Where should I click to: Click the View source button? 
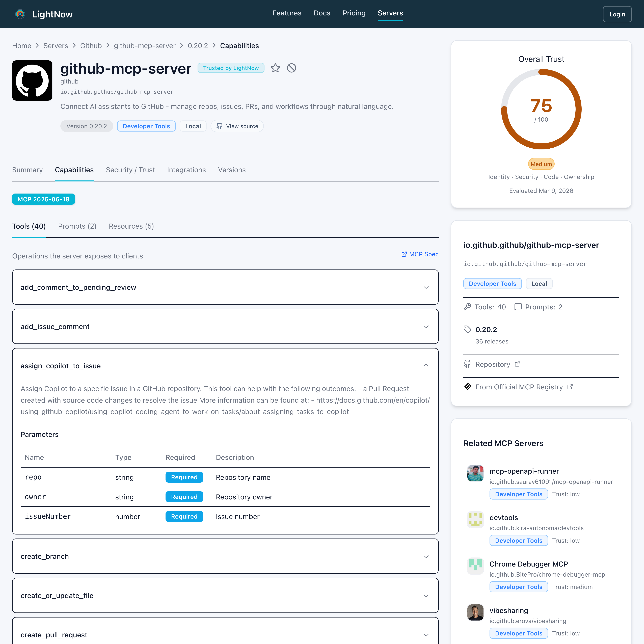click(x=237, y=126)
